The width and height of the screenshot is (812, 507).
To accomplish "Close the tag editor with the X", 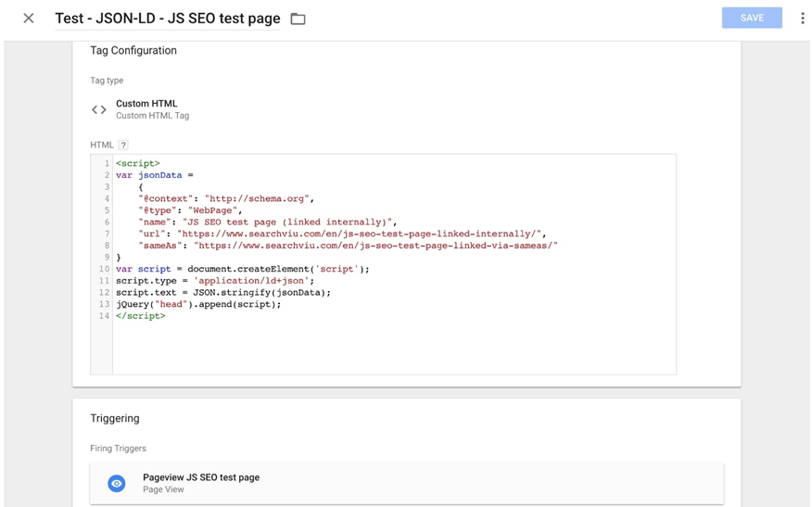I will click(29, 19).
